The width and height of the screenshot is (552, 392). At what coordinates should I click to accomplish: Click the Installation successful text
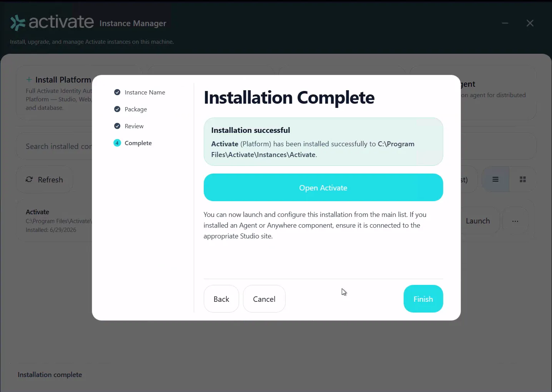tap(251, 130)
